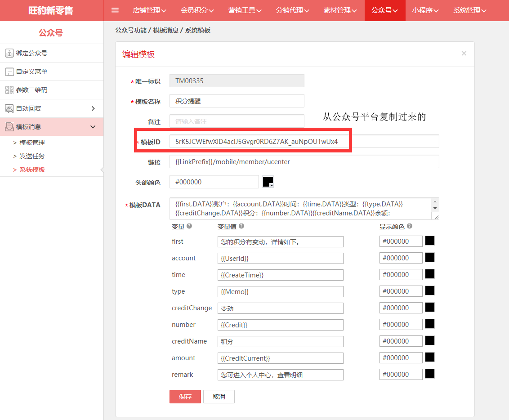Expand the 自动回复 submenu arrow
The width and height of the screenshot is (509, 420).
[93, 108]
